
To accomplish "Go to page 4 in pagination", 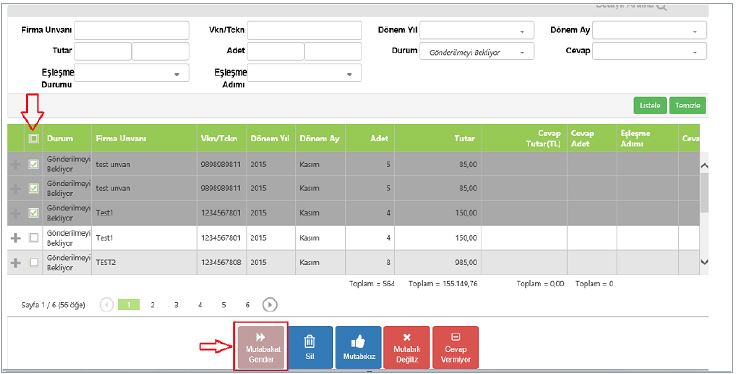I will click(x=200, y=305).
